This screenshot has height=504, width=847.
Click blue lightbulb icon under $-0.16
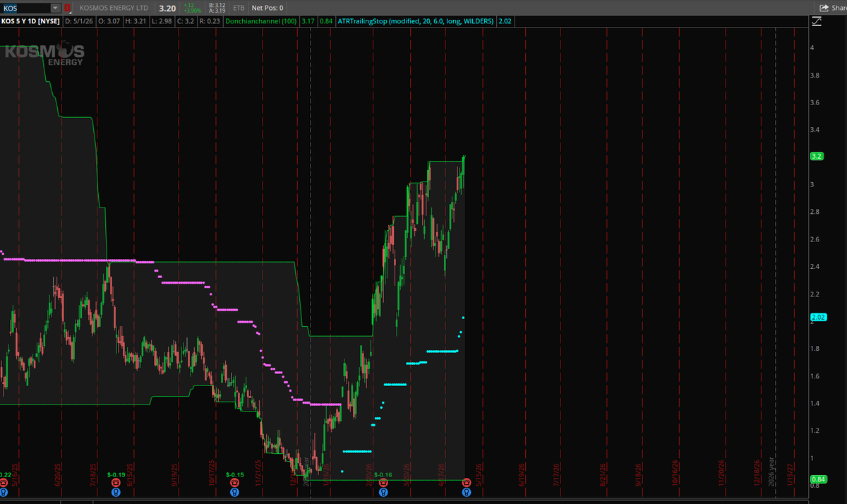pos(383,492)
